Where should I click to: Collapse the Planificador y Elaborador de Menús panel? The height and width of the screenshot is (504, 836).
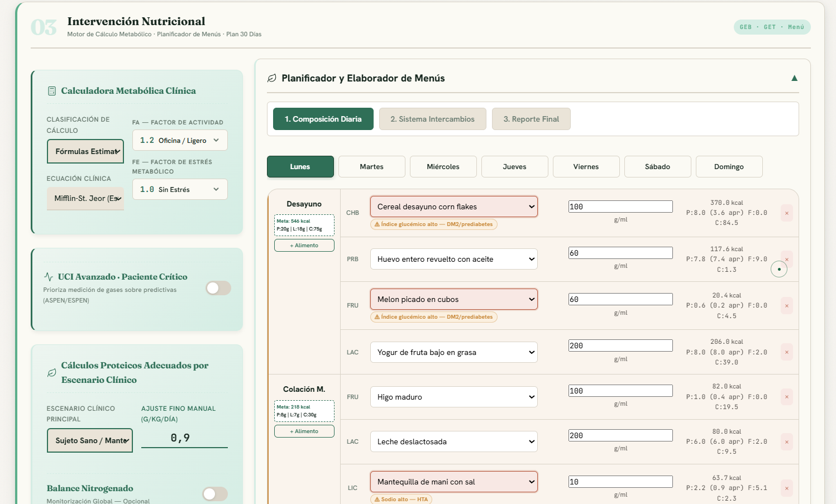[x=794, y=78]
